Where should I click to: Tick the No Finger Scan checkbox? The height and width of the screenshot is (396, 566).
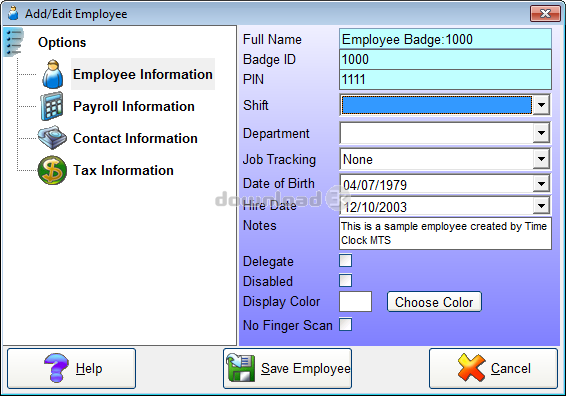(x=345, y=325)
